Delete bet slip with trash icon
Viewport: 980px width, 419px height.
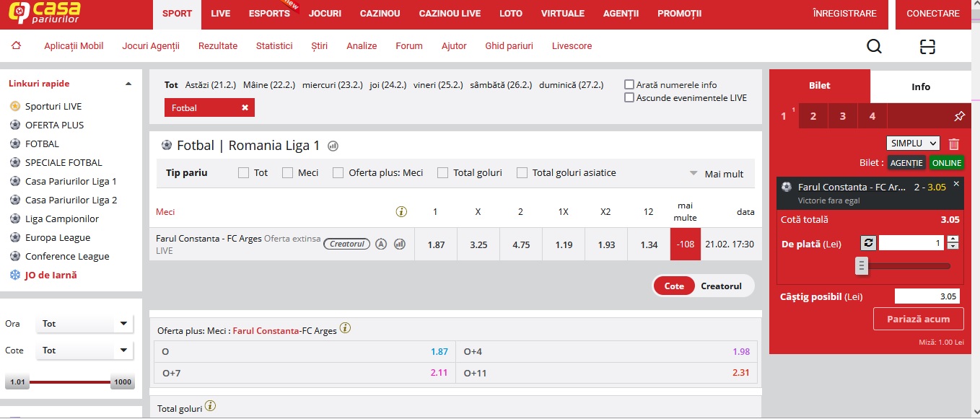[954, 144]
